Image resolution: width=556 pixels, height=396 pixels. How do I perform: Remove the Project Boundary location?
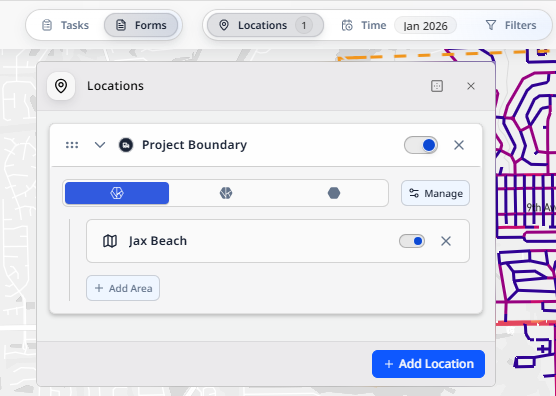coord(459,145)
